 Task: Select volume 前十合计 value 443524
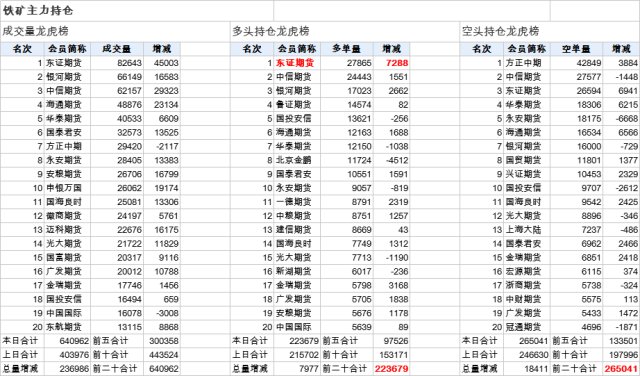pos(164,354)
